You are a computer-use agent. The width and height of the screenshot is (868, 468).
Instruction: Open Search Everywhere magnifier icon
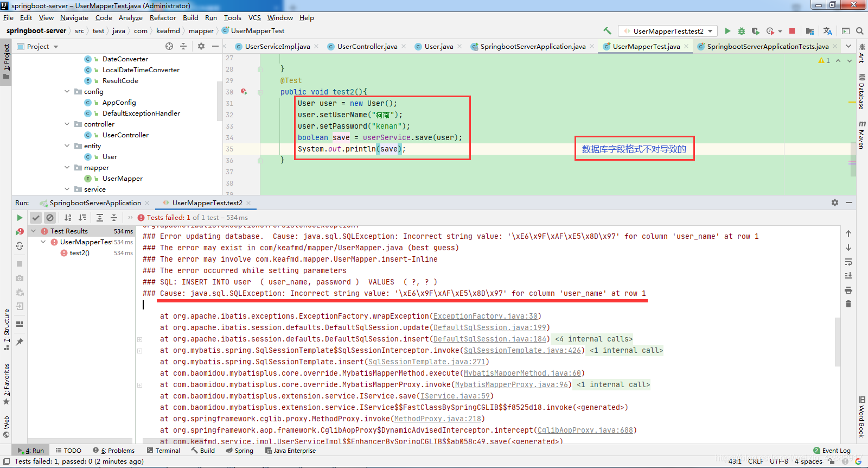[x=859, y=31]
